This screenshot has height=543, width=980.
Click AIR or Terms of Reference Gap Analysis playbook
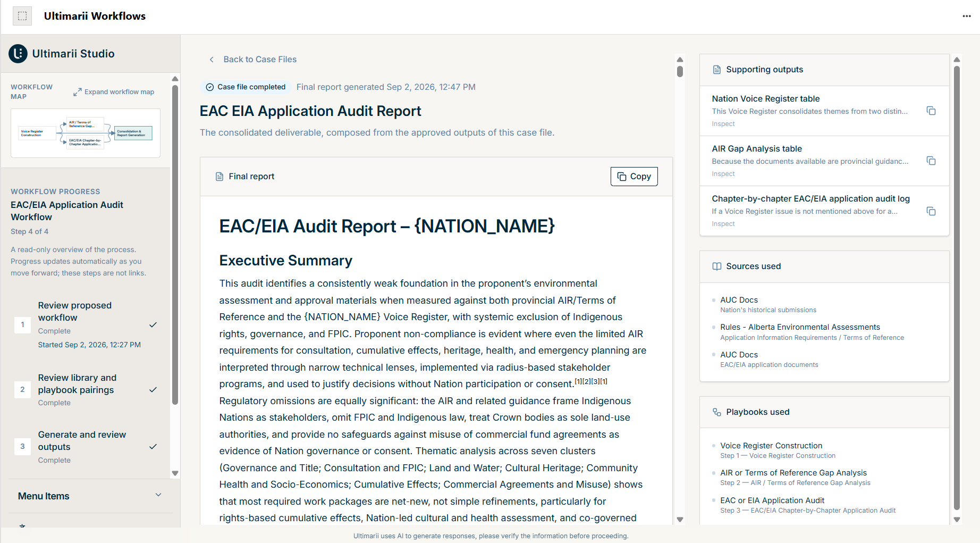point(793,473)
